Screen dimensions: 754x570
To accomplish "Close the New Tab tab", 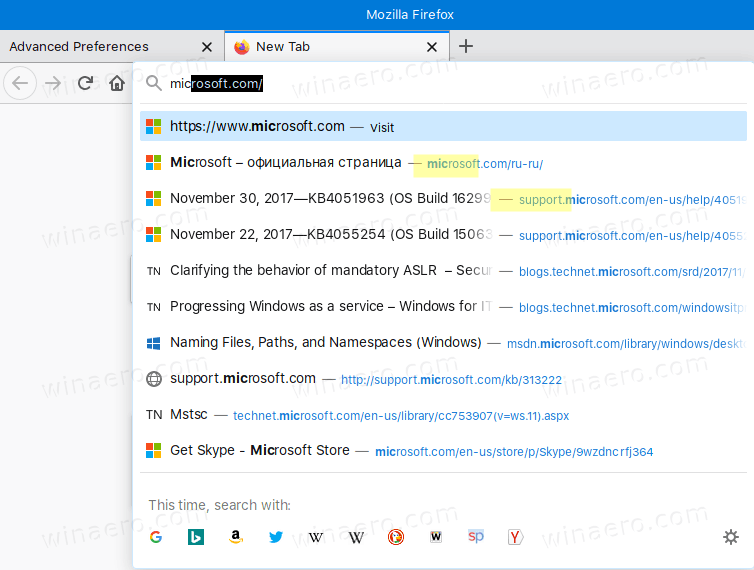I will click(x=432, y=47).
